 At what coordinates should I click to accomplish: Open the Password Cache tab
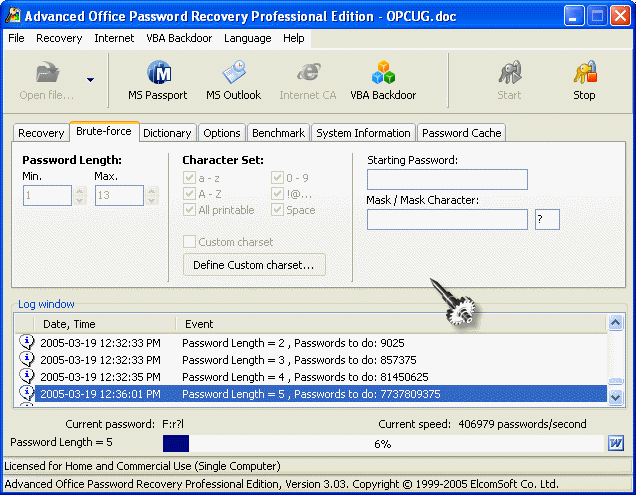462,133
